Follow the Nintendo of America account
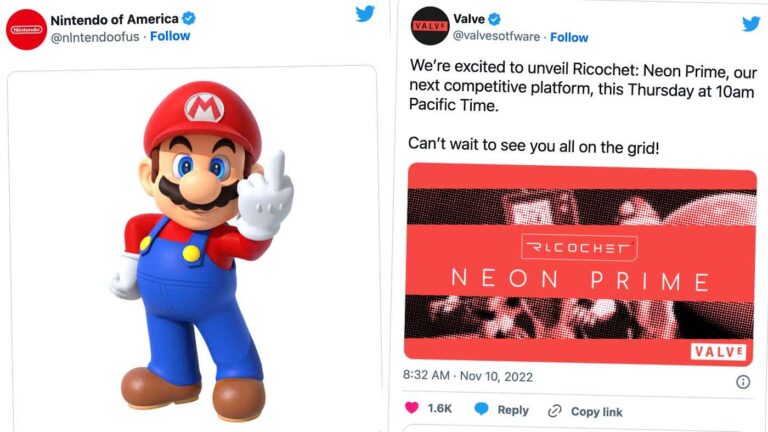The image size is (768, 432). click(x=170, y=36)
